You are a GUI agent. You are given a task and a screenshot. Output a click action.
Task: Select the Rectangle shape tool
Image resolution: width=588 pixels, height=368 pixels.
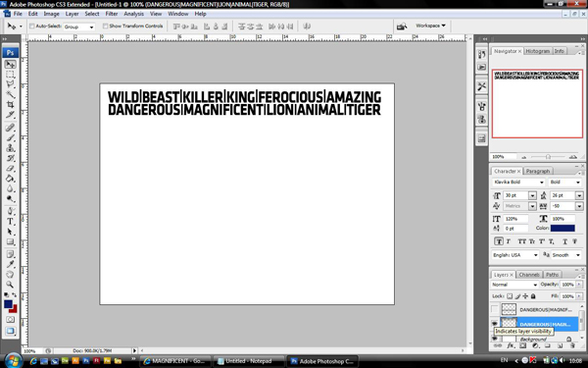(10, 241)
